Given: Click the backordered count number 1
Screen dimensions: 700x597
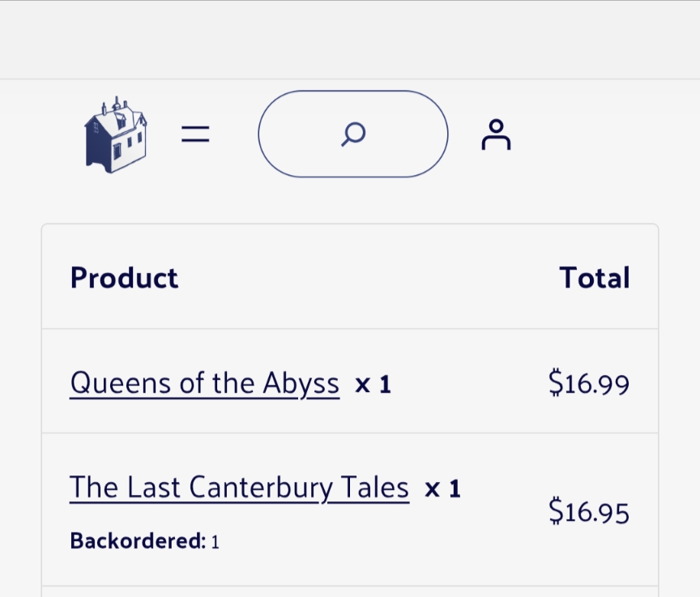Looking at the screenshot, I should pos(216,542).
